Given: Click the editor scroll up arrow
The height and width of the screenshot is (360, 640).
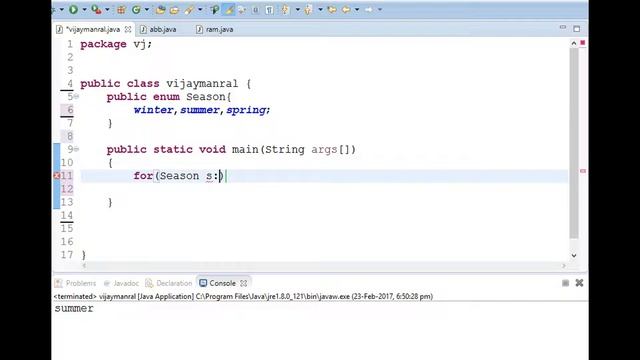Looking at the screenshot, I should coord(574,43).
